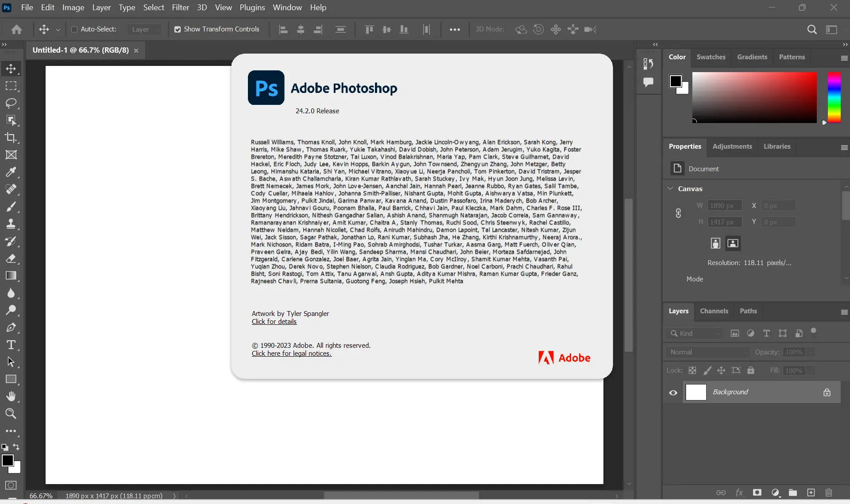This screenshot has height=504, width=850.
Task: Open the History panel icon
Action: tap(648, 64)
